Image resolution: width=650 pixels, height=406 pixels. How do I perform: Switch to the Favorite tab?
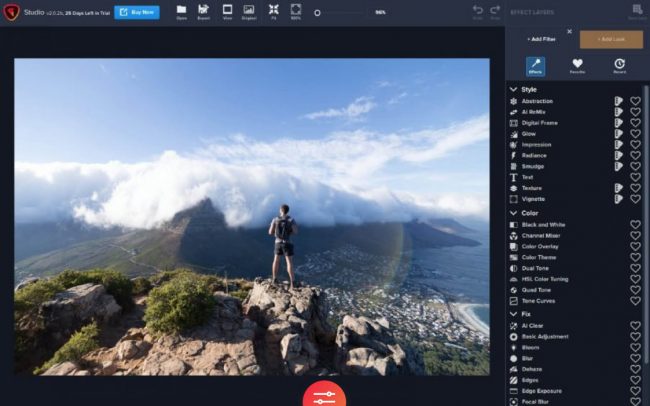tap(577, 66)
